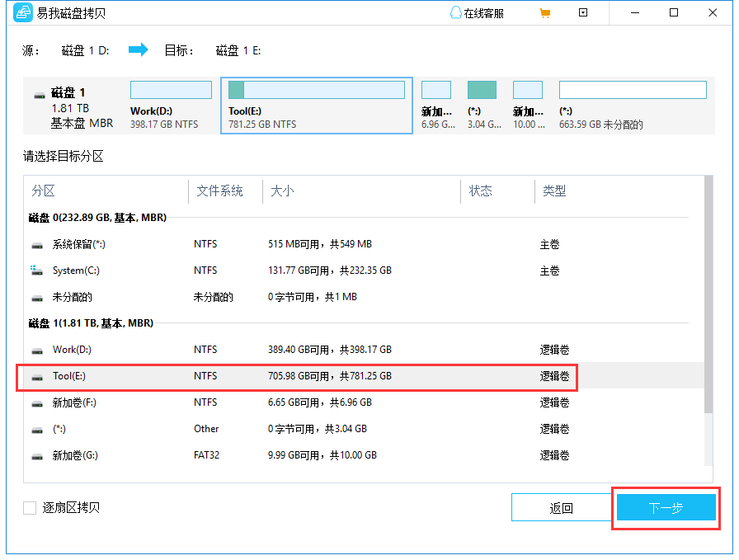Select the Tool(E:) partition block in disk map

pyautogui.click(x=316, y=88)
